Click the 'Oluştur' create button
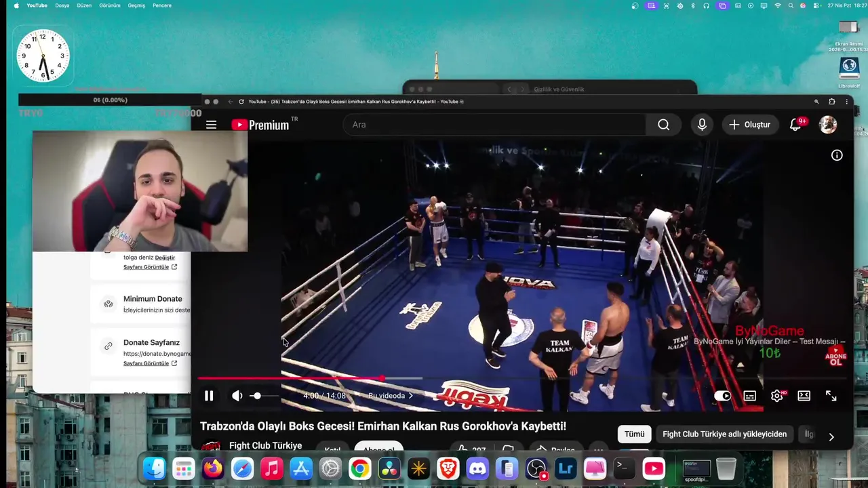868x488 pixels. (x=749, y=125)
